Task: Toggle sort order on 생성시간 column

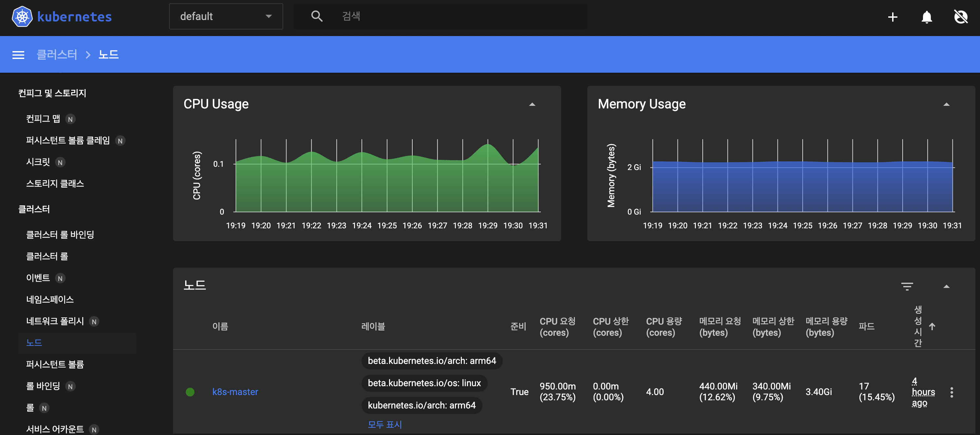Action: [x=932, y=326]
